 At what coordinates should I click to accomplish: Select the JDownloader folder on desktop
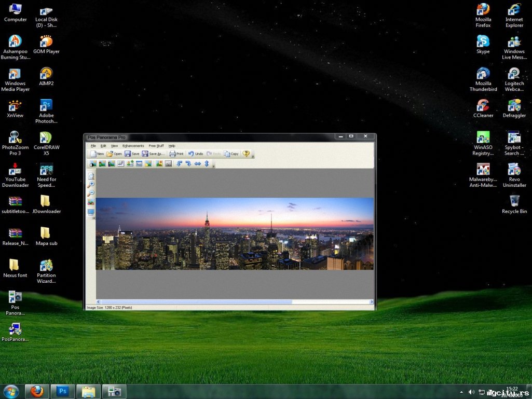[47, 204]
